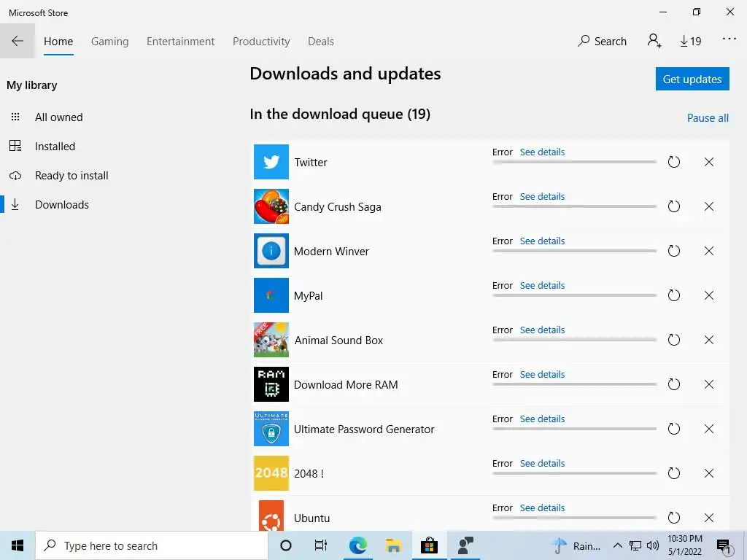Open the 2048 ! app icon
The width and height of the screenshot is (747, 560).
point(271,473)
